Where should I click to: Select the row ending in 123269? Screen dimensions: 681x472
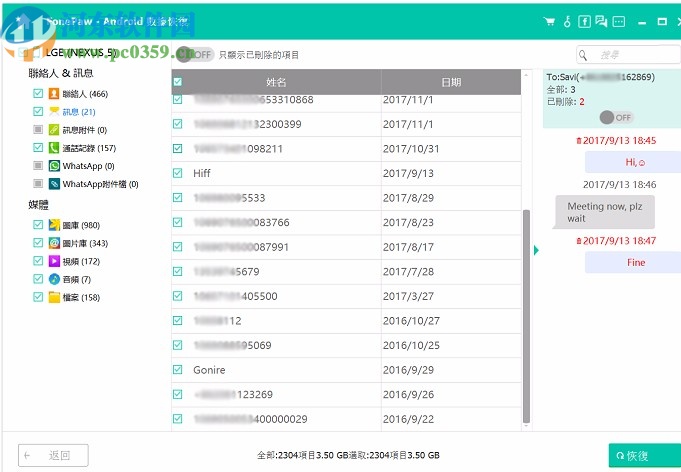click(x=346, y=394)
